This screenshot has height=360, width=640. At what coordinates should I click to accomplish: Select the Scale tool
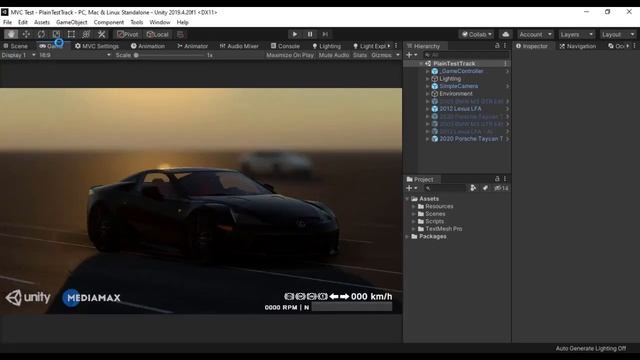pos(56,34)
